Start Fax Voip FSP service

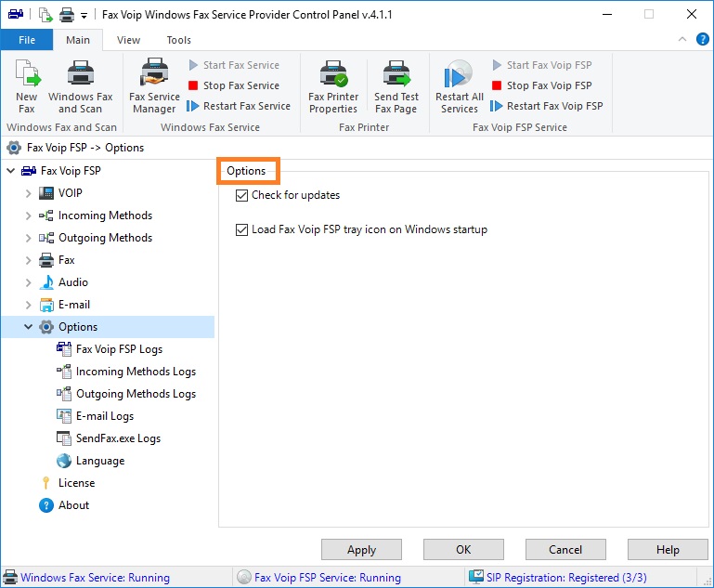[x=542, y=65]
